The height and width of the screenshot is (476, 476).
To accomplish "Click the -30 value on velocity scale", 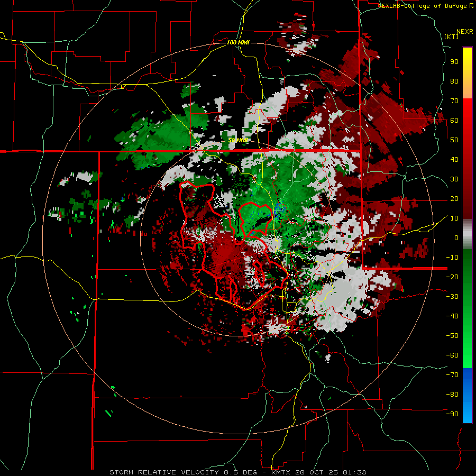I will coord(452,297).
